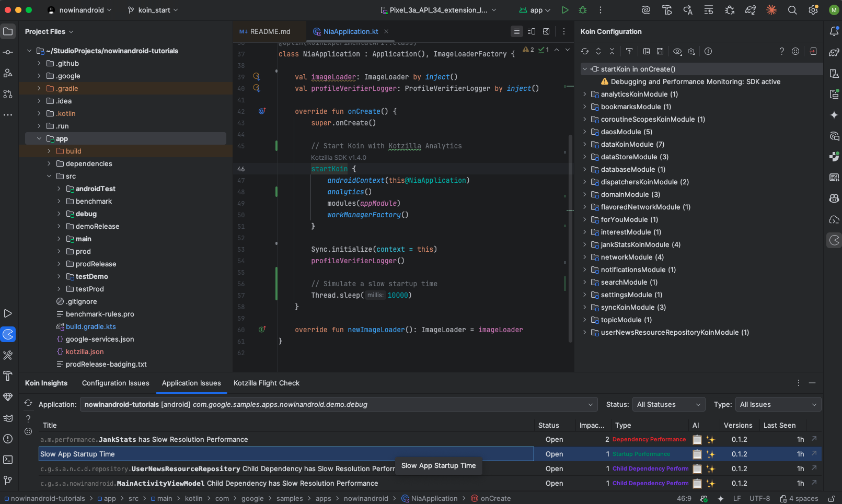Click AI sparkle icon on JankStats row
Image resolution: width=842 pixels, height=504 pixels.
pyautogui.click(x=710, y=440)
